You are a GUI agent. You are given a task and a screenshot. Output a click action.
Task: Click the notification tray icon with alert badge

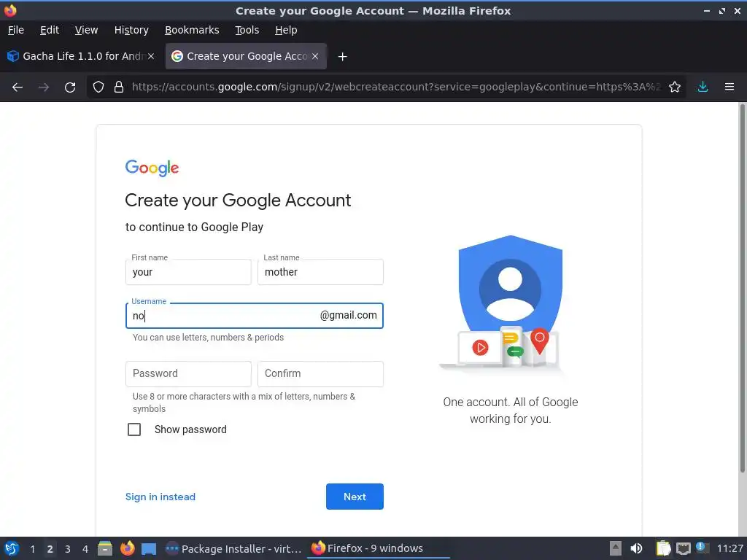pos(702,548)
